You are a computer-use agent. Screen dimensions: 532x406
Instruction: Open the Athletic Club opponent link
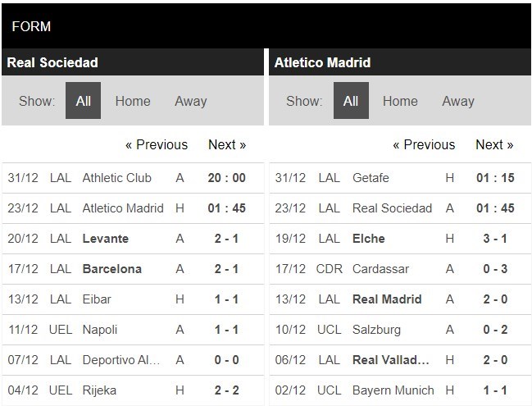click(117, 178)
